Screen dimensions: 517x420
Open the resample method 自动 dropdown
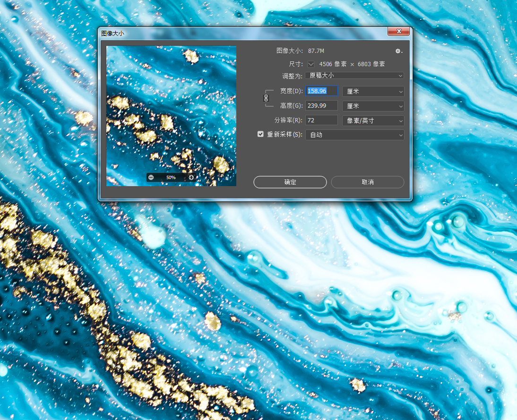pos(355,135)
